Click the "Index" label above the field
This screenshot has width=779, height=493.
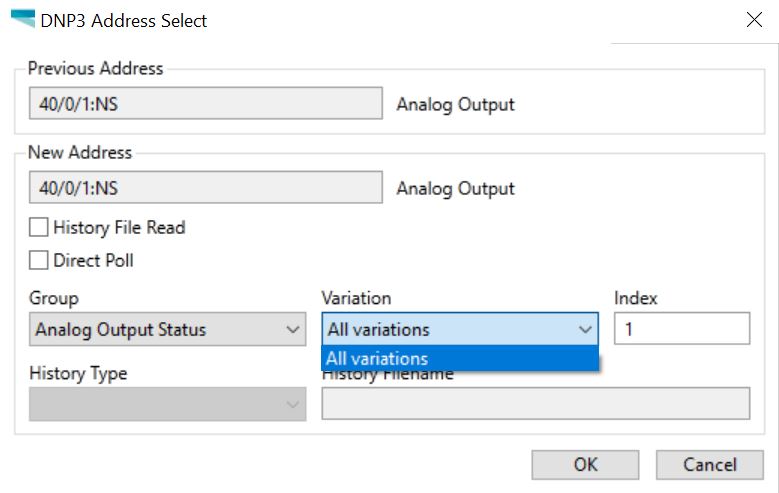pyautogui.click(x=636, y=298)
